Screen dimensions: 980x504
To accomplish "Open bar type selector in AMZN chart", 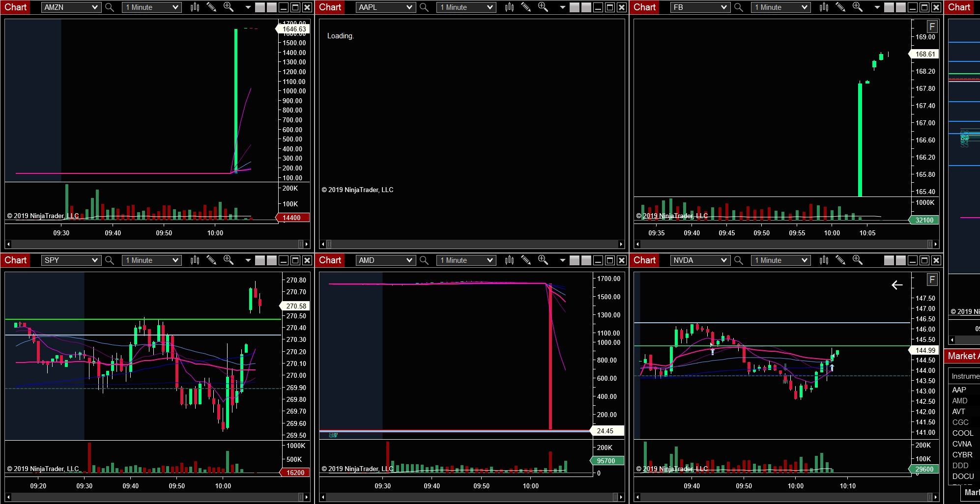I will coord(195,7).
